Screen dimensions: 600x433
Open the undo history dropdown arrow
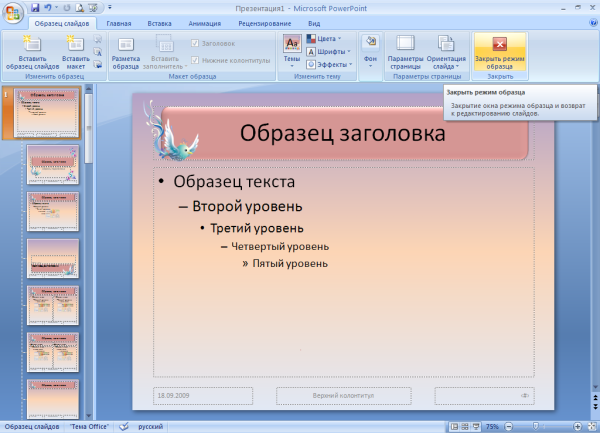56,8
